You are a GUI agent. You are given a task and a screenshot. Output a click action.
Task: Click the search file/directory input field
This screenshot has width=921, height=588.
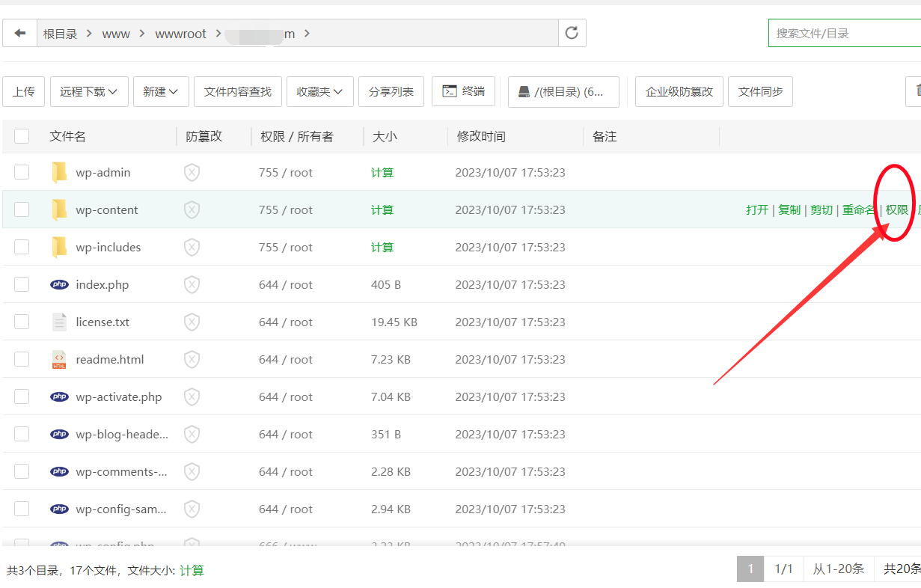844,33
